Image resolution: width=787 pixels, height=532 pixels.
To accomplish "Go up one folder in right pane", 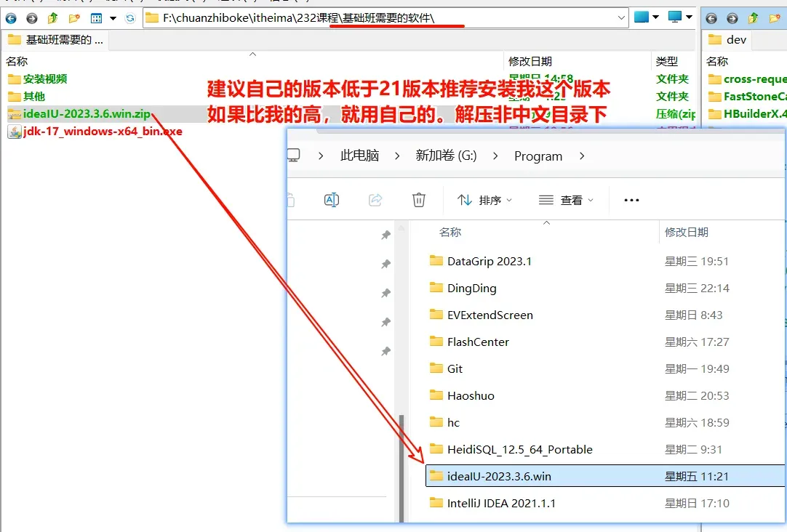I will pyautogui.click(x=754, y=19).
